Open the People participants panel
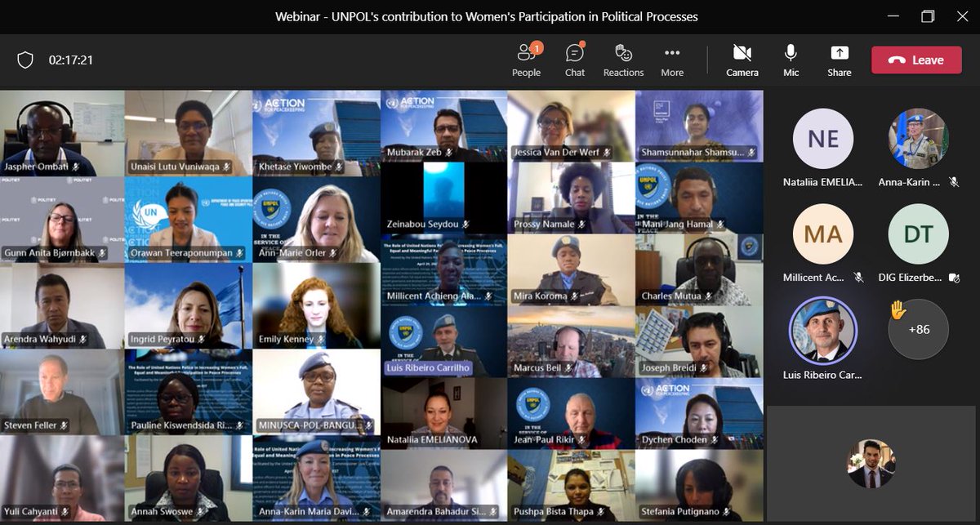The width and height of the screenshot is (980, 525). pos(526,60)
